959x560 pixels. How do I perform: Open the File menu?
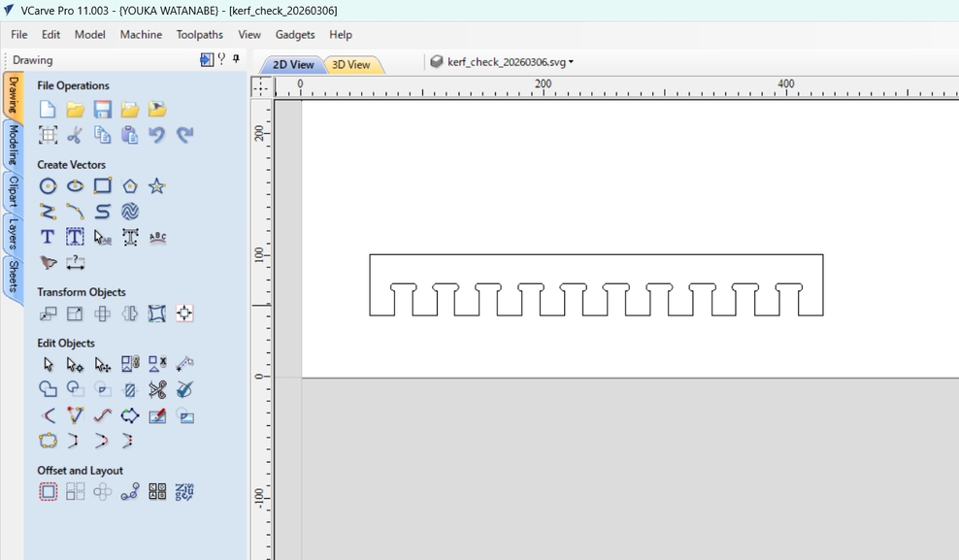[19, 35]
